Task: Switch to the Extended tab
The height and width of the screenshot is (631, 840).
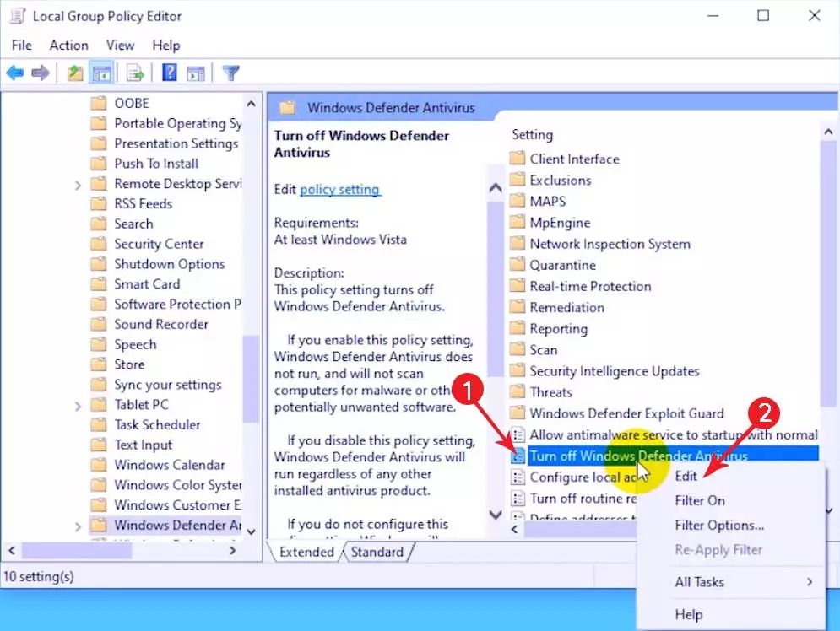Action: (x=306, y=552)
